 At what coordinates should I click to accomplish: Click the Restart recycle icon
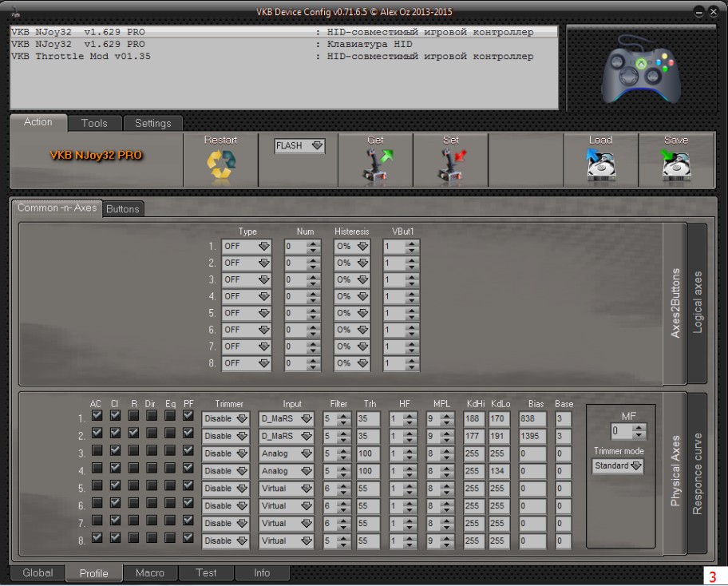coord(221,165)
